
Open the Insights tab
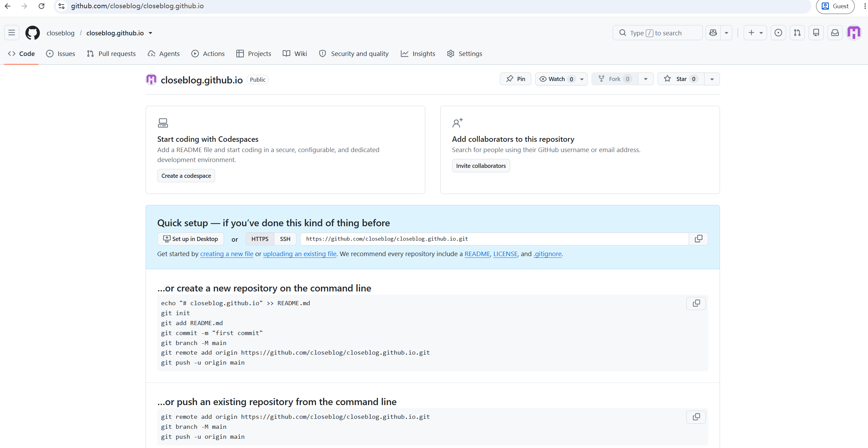(418, 54)
